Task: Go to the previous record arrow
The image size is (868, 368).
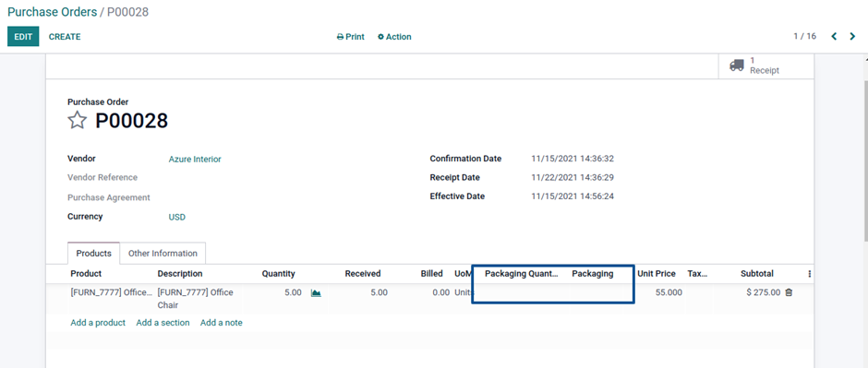Action: pyautogui.click(x=834, y=37)
